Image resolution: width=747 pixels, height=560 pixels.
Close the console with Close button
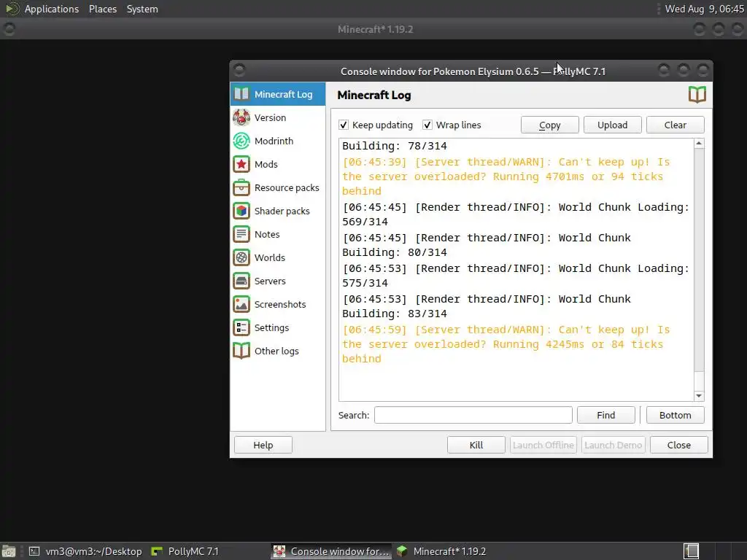[x=679, y=445]
